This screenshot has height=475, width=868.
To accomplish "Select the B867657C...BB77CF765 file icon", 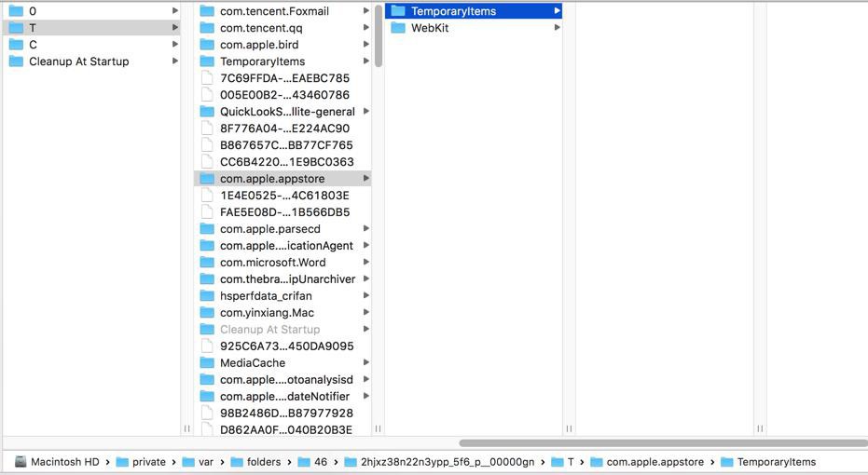I will tap(207, 145).
